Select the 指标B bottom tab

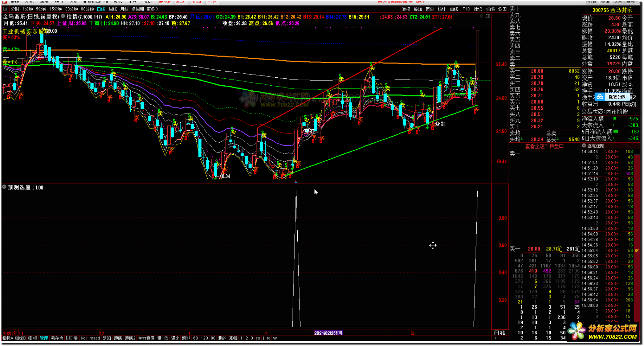click(x=20, y=338)
